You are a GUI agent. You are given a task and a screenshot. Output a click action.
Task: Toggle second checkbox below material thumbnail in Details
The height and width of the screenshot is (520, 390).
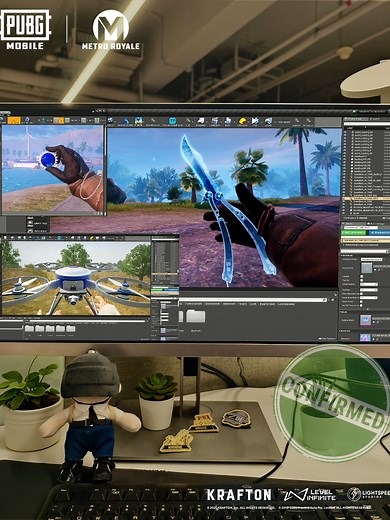click(362, 280)
